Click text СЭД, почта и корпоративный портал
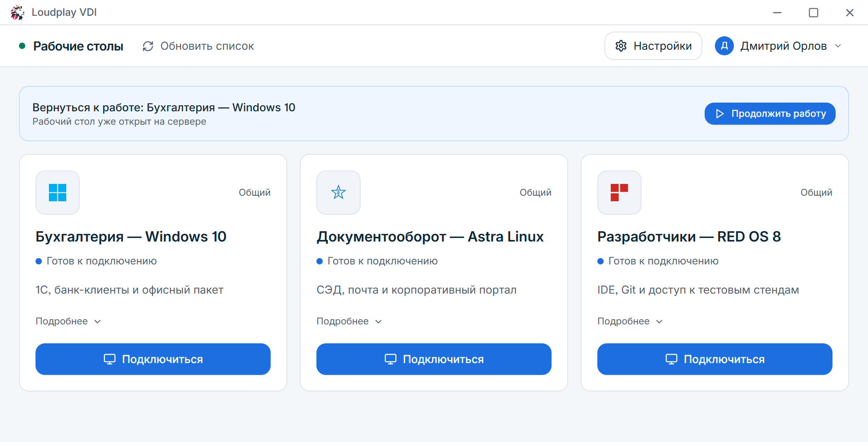This screenshot has width=868, height=442. click(x=417, y=290)
